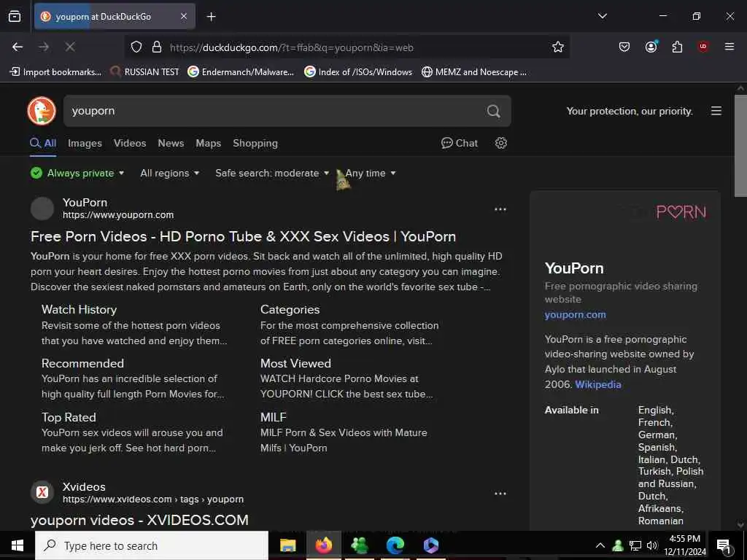Open the Firefox View tab list icon

click(x=15, y=16)
